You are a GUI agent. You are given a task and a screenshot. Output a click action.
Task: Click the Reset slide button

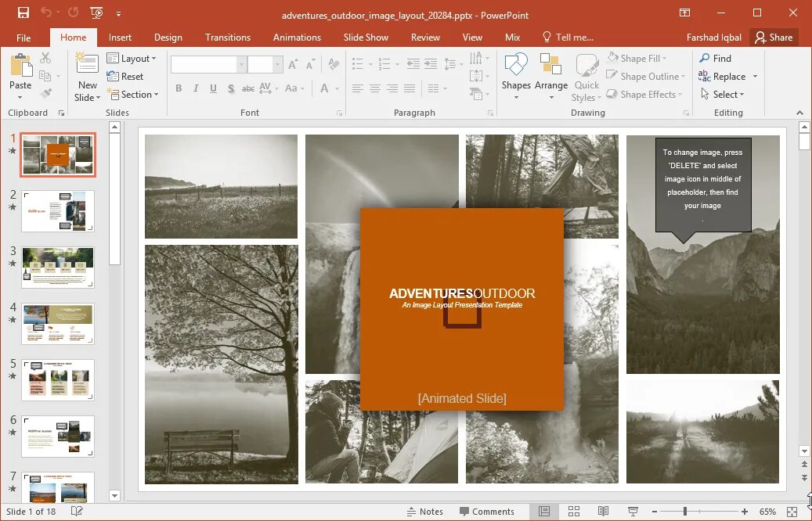[125, 77]
